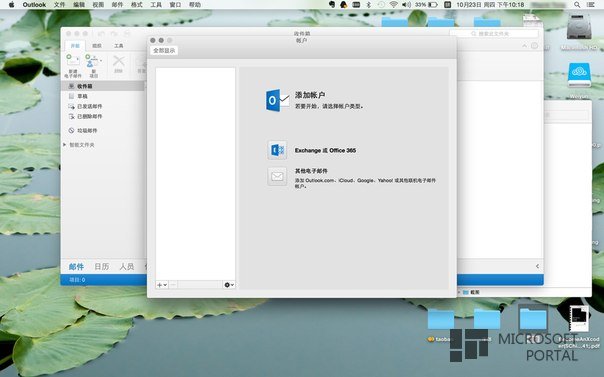
Task: Click the Evernote elephant menu bar icon
Action: (x=332, y=5)
